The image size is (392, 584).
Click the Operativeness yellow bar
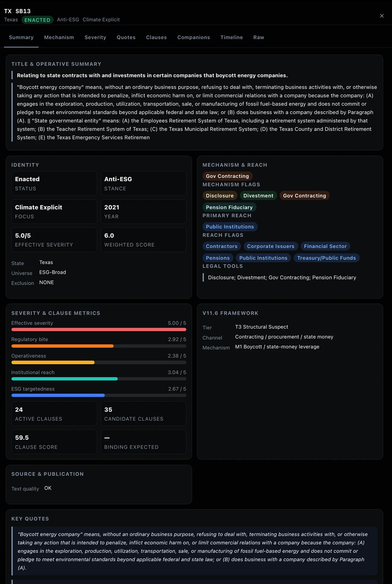(x=53, y=363)
